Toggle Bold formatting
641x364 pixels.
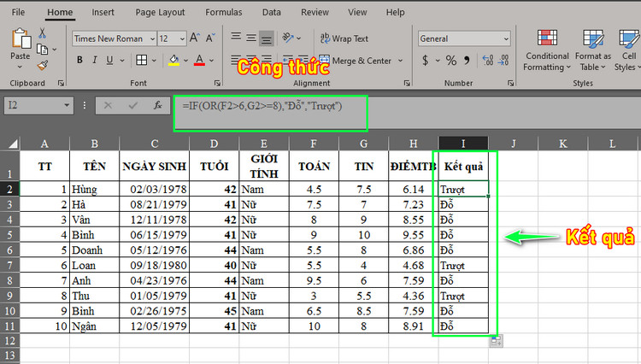(79, 61)
